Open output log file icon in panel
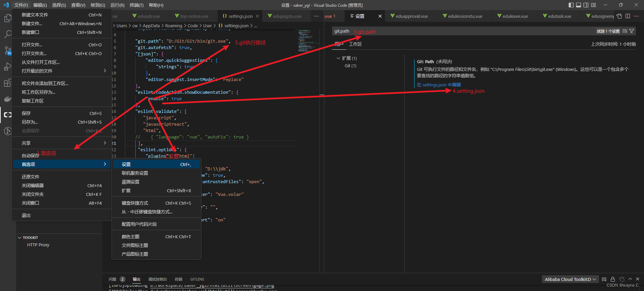Screen dimensions: 644x291 coord(622,279)
